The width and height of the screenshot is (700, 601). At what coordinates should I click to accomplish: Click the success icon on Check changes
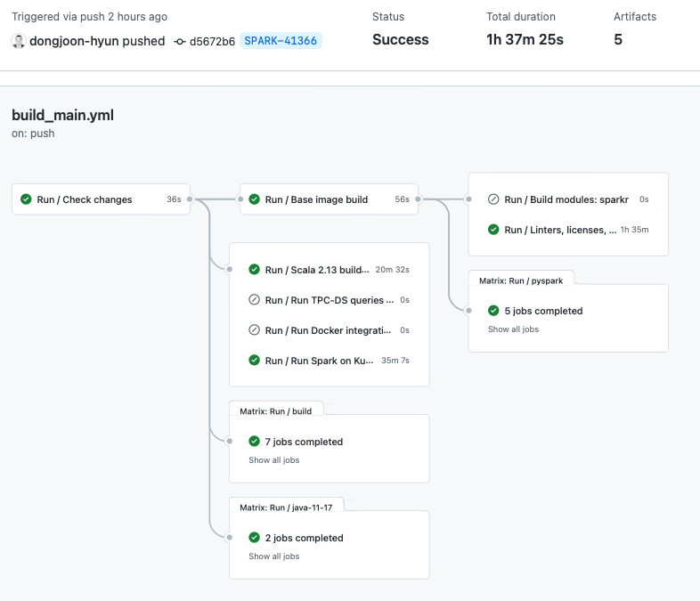click(x=27, y=199)
